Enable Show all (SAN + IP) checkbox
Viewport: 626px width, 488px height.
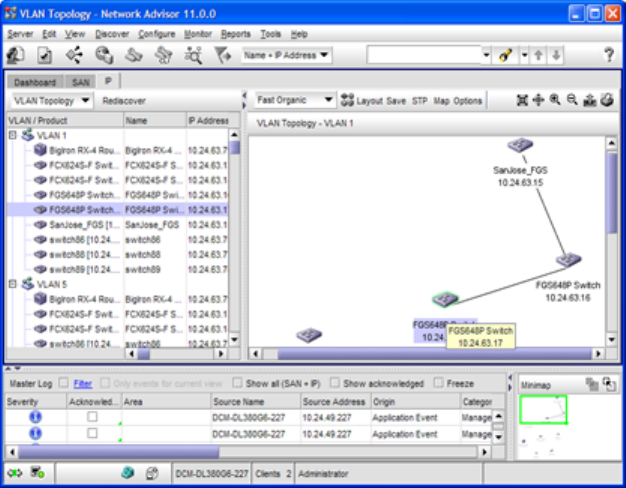237,383
